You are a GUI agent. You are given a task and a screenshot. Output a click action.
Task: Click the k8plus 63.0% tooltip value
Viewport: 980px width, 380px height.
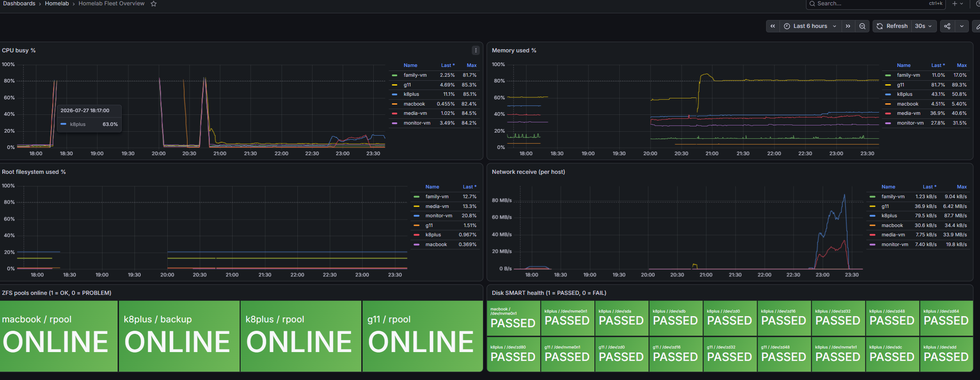coord(110,124)
